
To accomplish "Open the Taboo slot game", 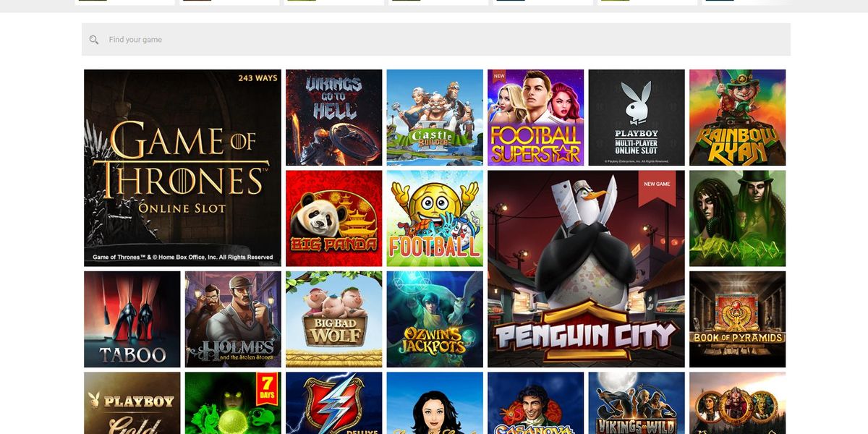I will (x=132, y=319).
